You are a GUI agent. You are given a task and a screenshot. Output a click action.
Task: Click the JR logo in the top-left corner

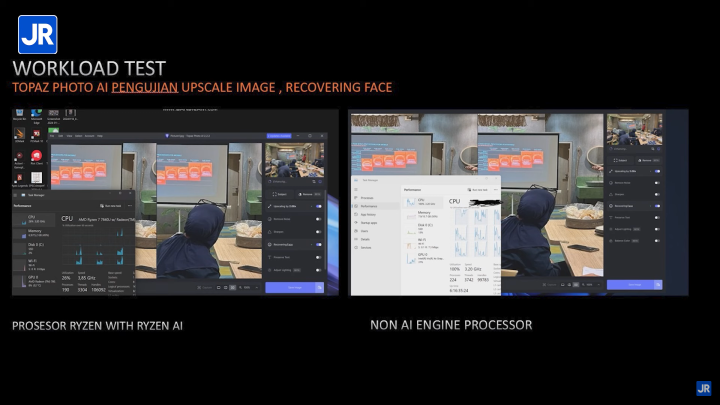[37, 35]
